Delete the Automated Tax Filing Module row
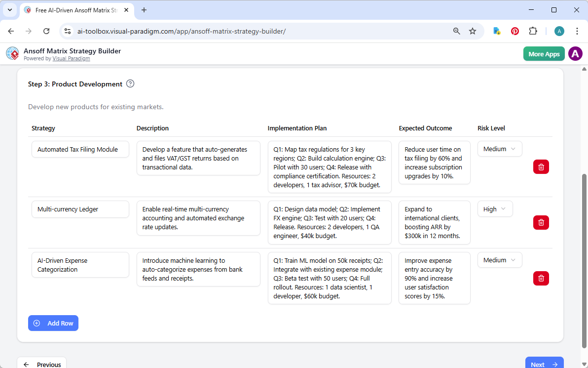 coord(541,166)
